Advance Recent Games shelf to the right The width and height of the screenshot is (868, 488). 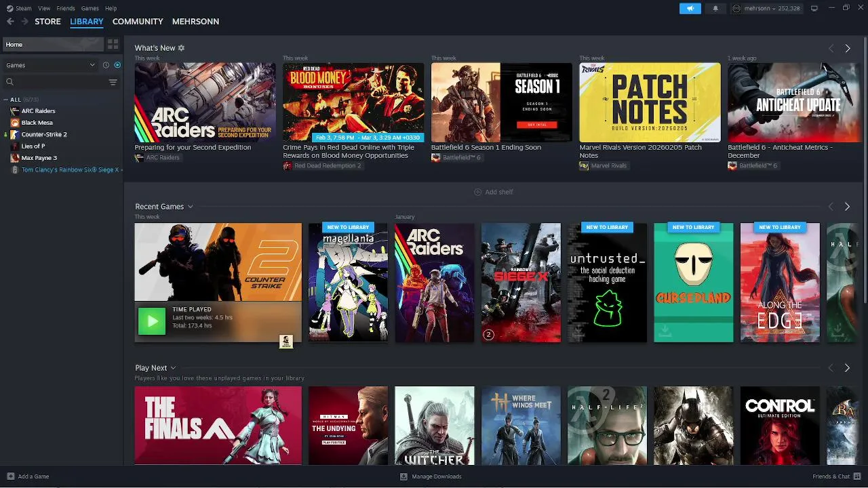[x=847, y=207]
